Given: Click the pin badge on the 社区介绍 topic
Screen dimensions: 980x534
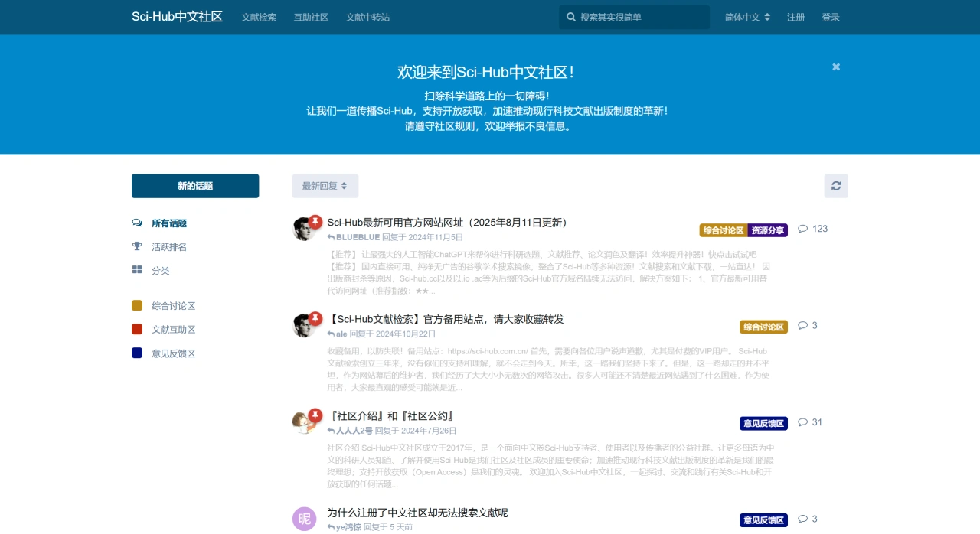Looking at the screenshot, I should tap(315, 415).
